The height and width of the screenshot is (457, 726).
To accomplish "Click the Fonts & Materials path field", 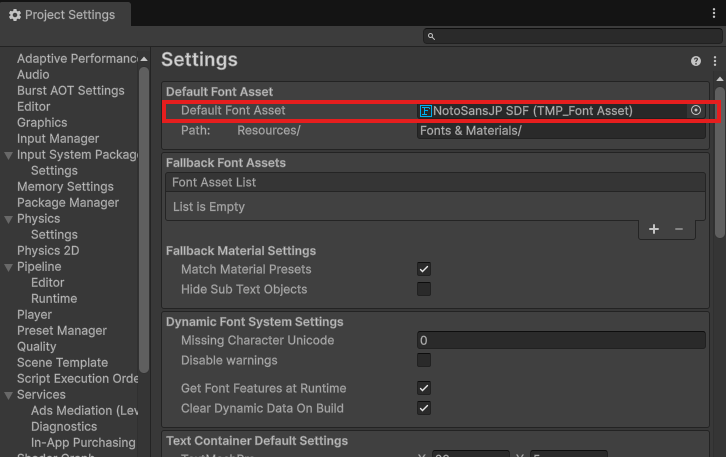I will (561, 131).
